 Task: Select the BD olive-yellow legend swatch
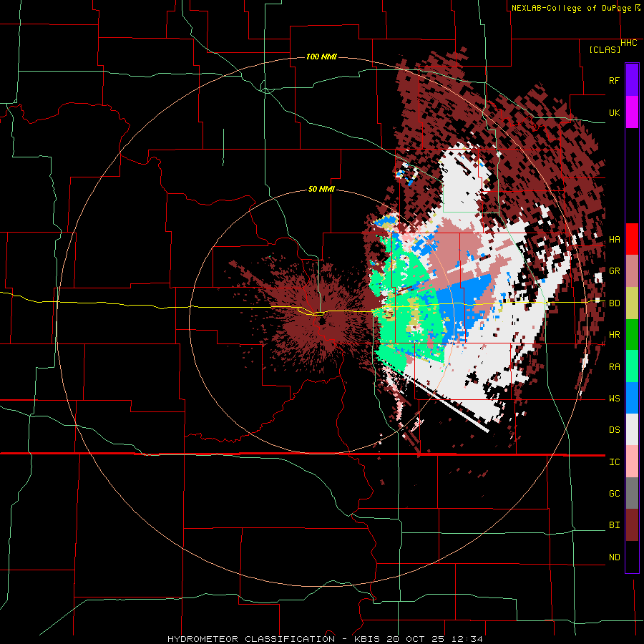point(632,303)
